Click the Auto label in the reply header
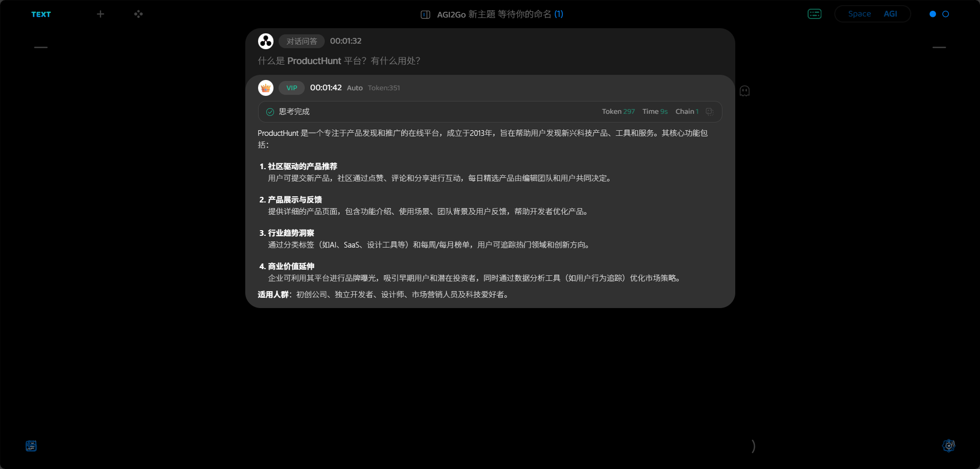Screen dimensions: 980x469 [354, 88]
